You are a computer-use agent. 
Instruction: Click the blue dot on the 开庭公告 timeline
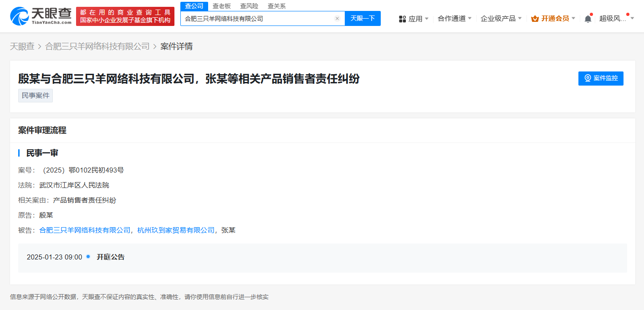(88, 257)
